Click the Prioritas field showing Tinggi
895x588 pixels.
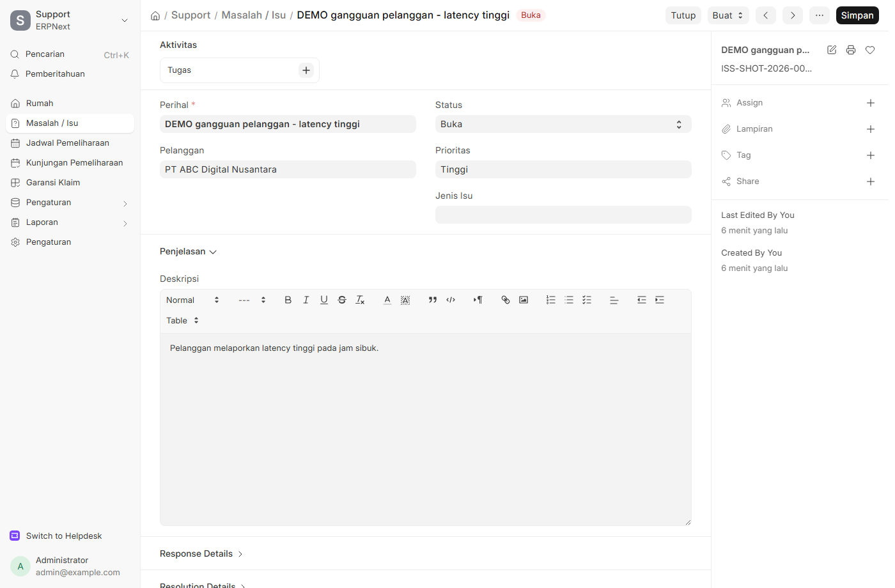point(563,169)
